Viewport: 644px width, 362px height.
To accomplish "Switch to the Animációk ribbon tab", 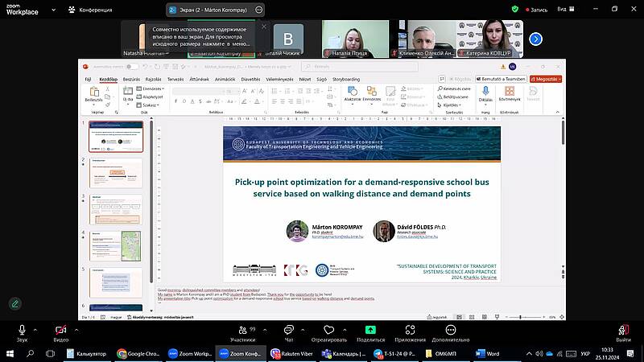I will (225, 79).
